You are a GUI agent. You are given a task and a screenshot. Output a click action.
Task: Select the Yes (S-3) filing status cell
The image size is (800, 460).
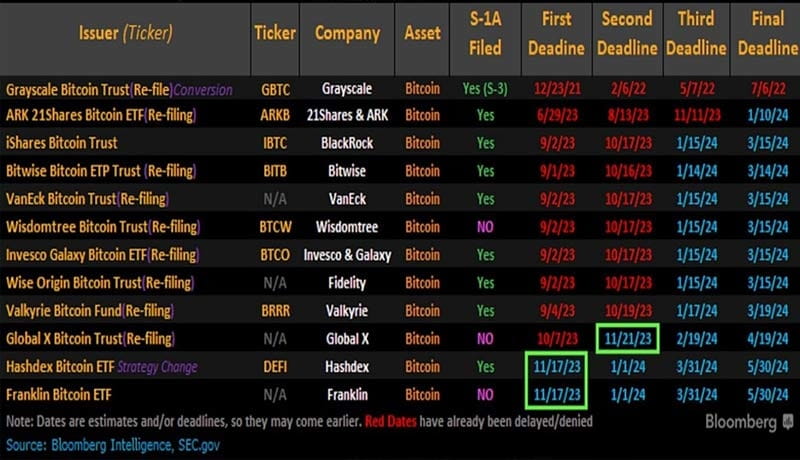(x=485, y=88)
